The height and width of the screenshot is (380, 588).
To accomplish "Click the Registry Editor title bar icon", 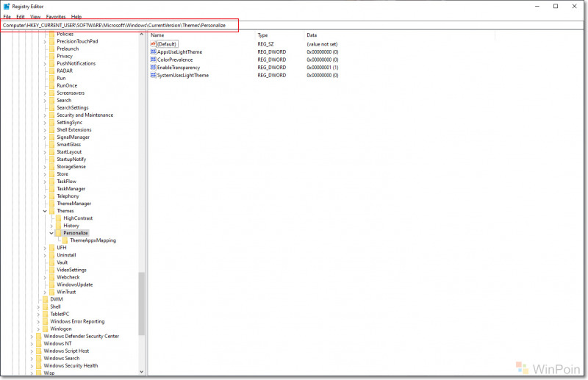I will 7,6.
